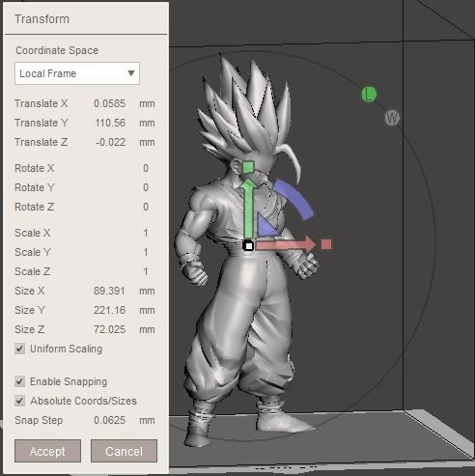Click the Translate X label

(42, 103)
